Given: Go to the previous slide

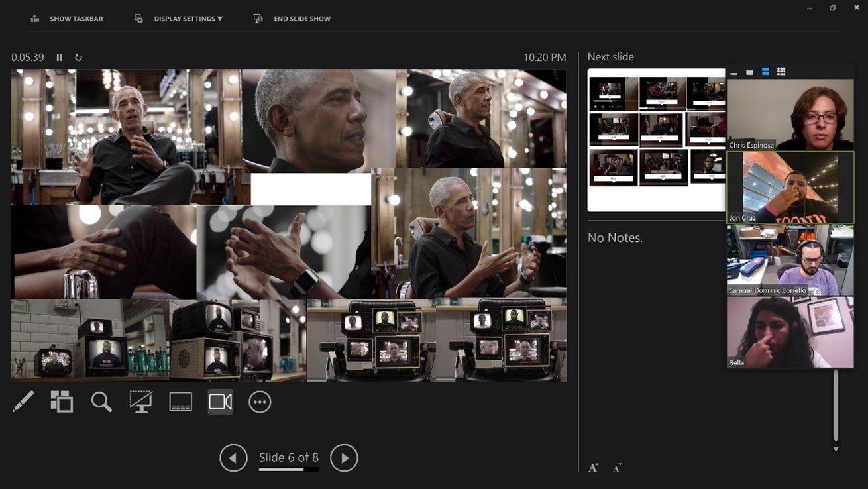Looking at the screenshot, I should 233,458.
